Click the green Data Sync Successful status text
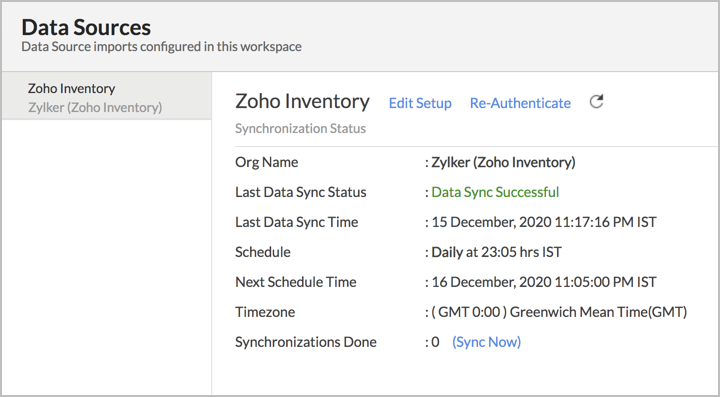Screen dimensions: 720x397 coord(495,192)
